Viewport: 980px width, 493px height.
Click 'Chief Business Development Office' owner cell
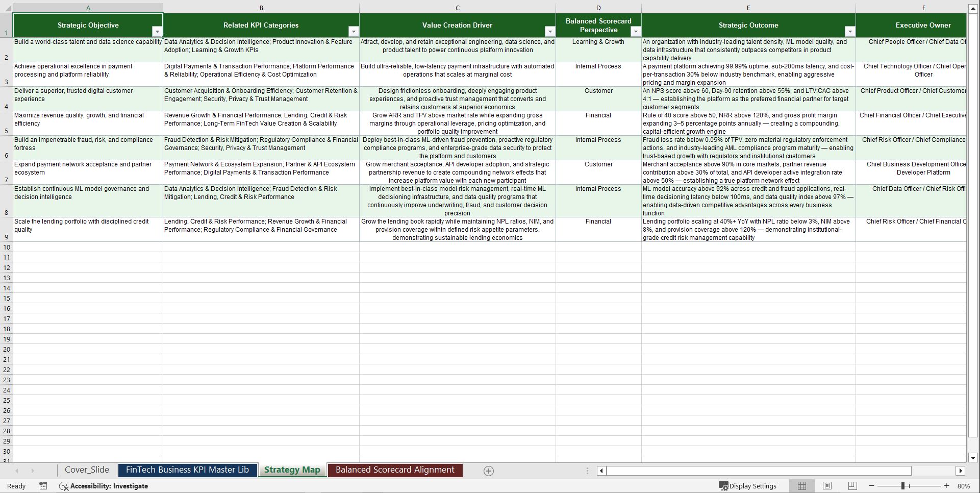click(911, 172)
